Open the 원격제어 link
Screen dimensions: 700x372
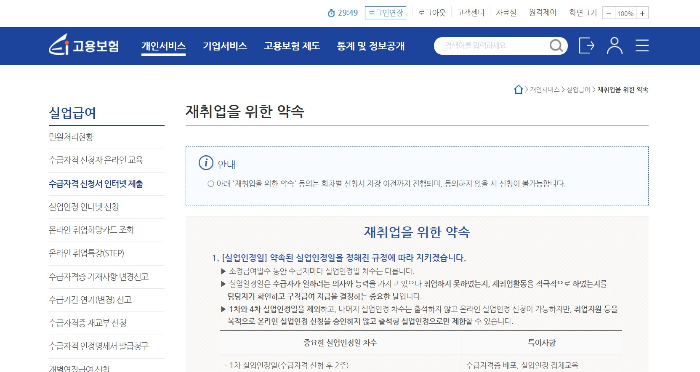coord(542,13)
